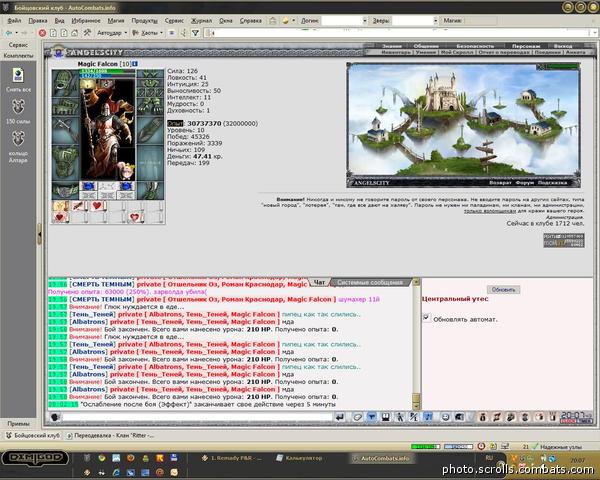Click the back arrow navigation icon
600x480 pixels.
coord(8,33)
